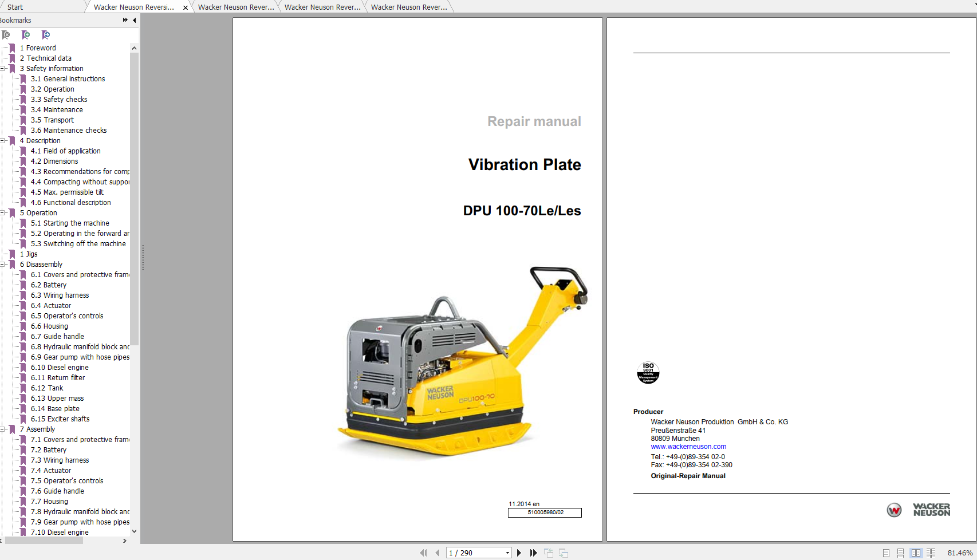
Task: Open the 2 Technical data bookmark
Action: coord(46,58)
